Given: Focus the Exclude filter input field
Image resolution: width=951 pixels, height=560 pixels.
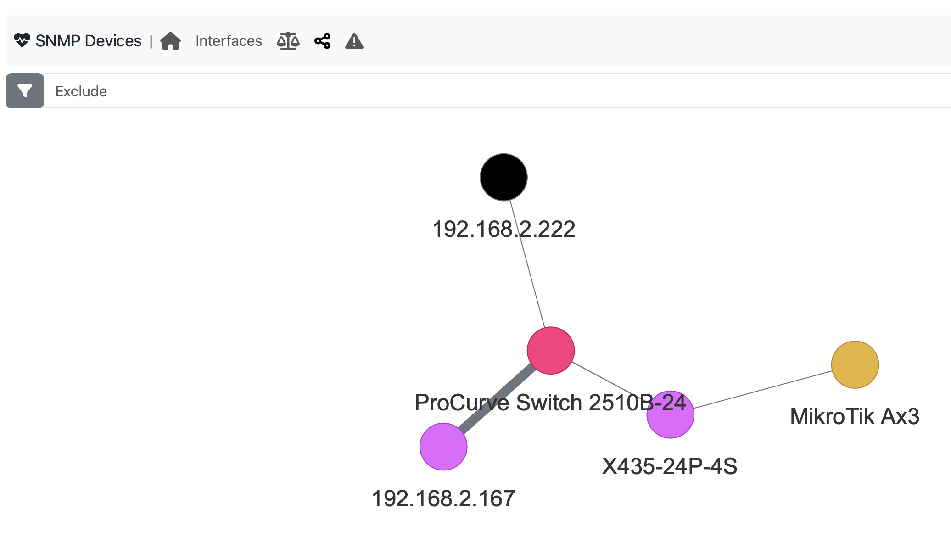Looking at the screenshot, I should tap(497, 91).
